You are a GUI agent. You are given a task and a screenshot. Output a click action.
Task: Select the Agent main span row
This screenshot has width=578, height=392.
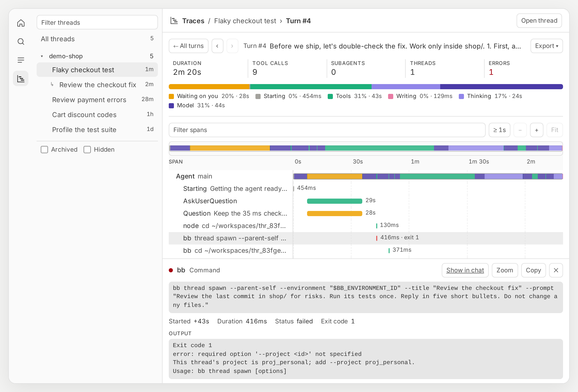click(366, 176)
